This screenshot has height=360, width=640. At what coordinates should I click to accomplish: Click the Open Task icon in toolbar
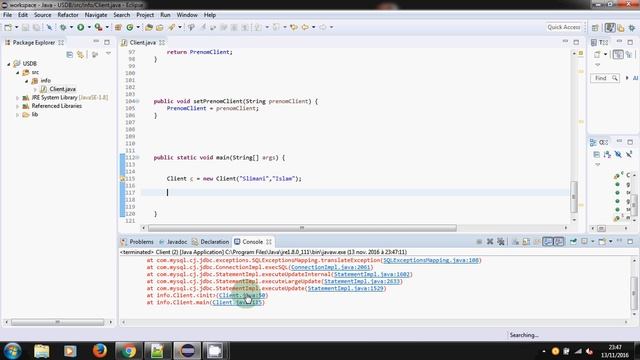[160, 27]
